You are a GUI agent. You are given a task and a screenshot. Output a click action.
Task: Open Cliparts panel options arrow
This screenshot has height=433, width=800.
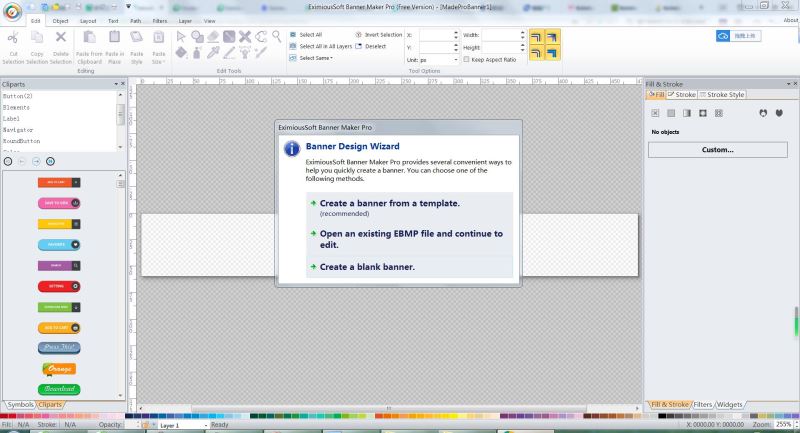(x=116, y=84)
